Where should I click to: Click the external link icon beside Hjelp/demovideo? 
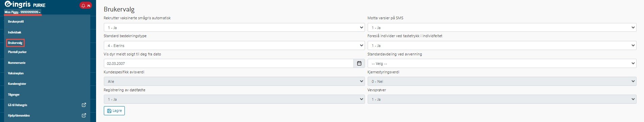coord(84,116)
